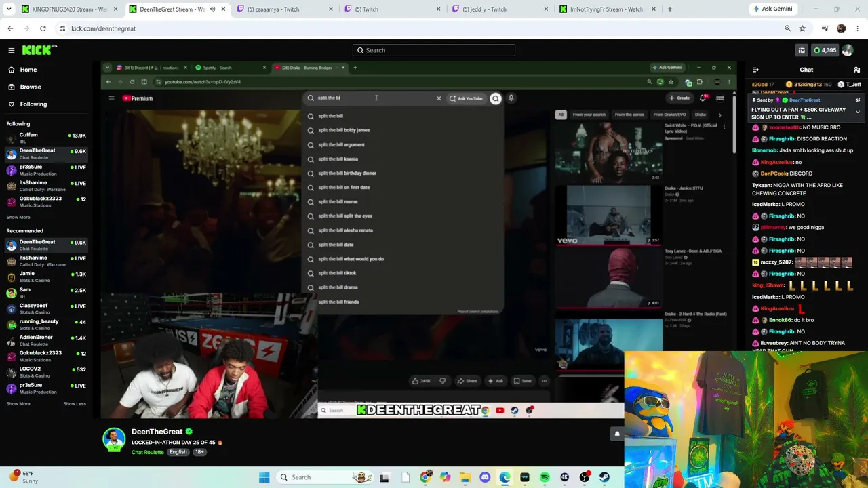Open the browser tab search dropdown
Screen dimensions: 868x488
(10, 9)
